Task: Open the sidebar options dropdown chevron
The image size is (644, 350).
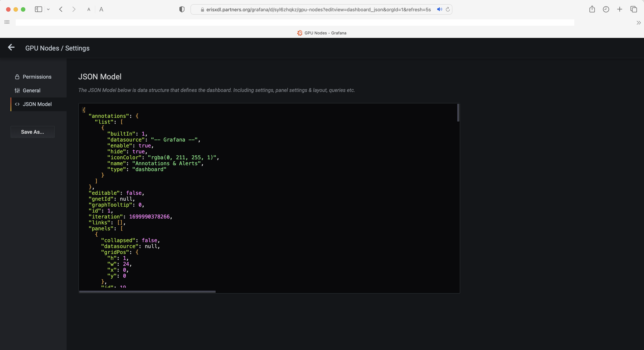Action: [x=48, y=9]
